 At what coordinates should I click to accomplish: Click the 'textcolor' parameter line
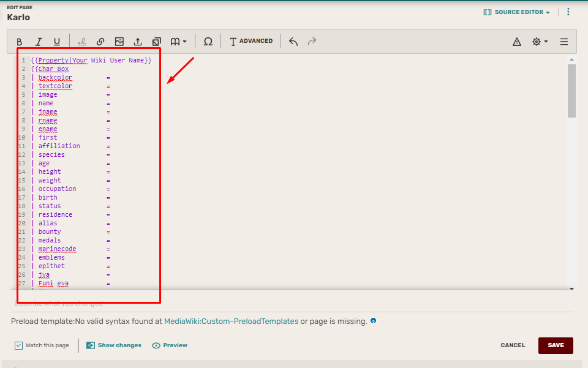pyautogui.click(x=55, y=86)
